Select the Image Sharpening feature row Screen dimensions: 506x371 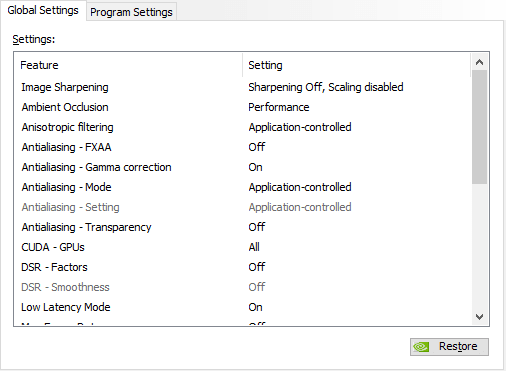tap(243, 87)
